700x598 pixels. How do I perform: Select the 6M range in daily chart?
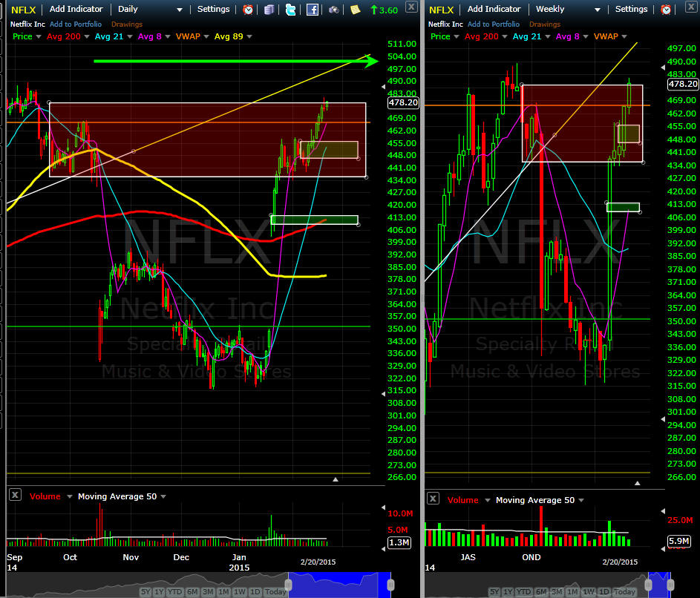coord(192,592)
